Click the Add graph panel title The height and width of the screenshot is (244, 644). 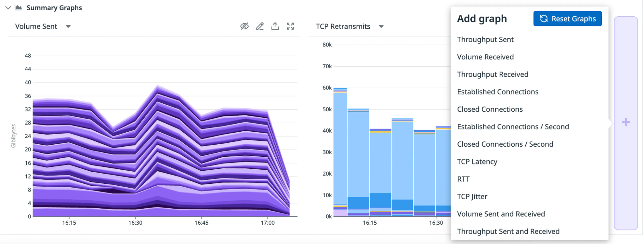click(x=482, y=19)
